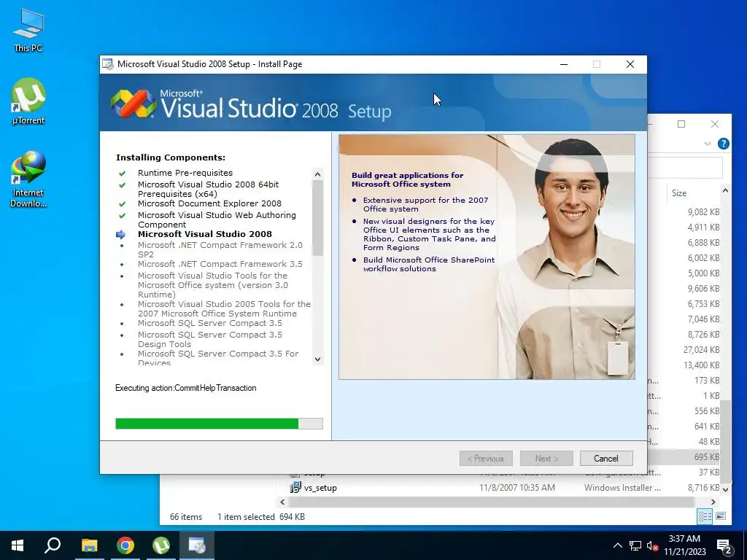Screen dimensions: 747x560
Task: Open taskbar Search
Action: (53, 545)
